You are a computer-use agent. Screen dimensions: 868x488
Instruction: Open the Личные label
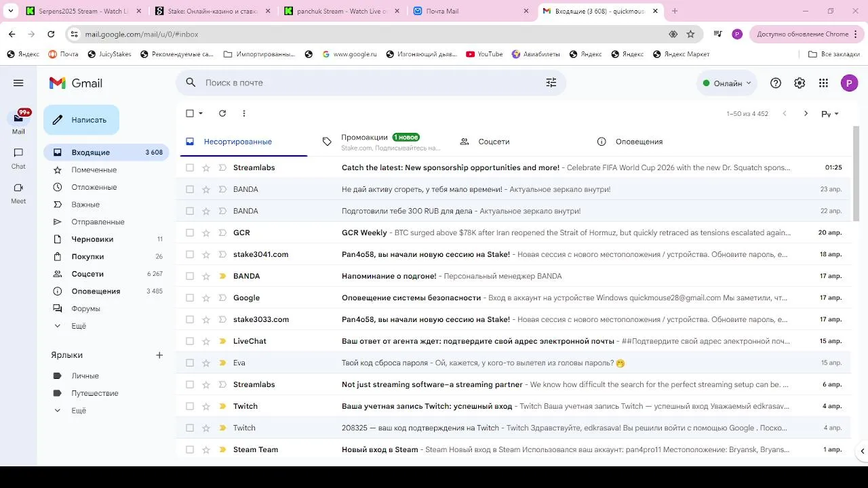click(x=85, y=376)
